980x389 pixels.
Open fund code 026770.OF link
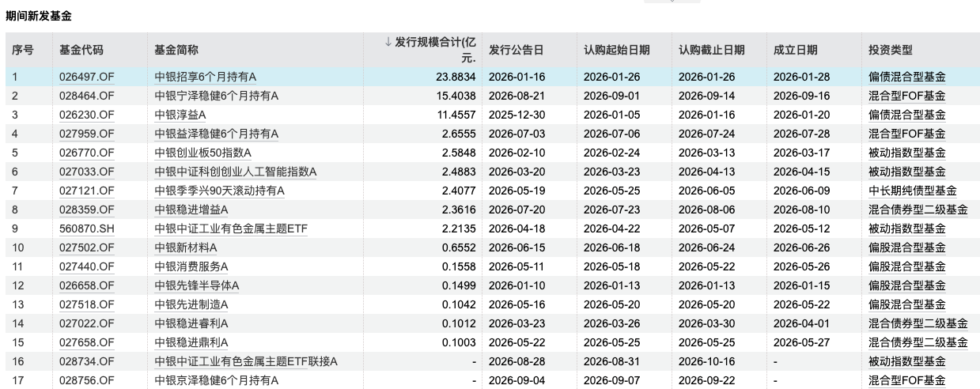click(x=86, y=153)
